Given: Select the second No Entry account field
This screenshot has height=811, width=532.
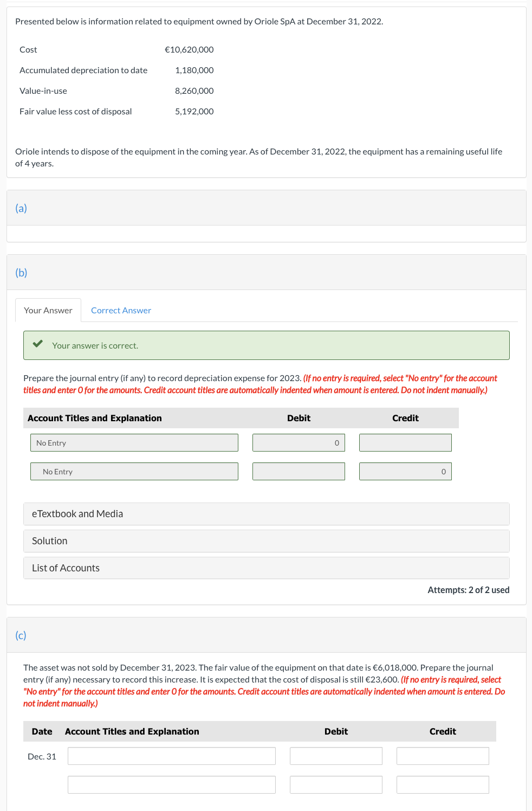Looking at the screenshot, I should pyautogui.click(x=134, y=471).
